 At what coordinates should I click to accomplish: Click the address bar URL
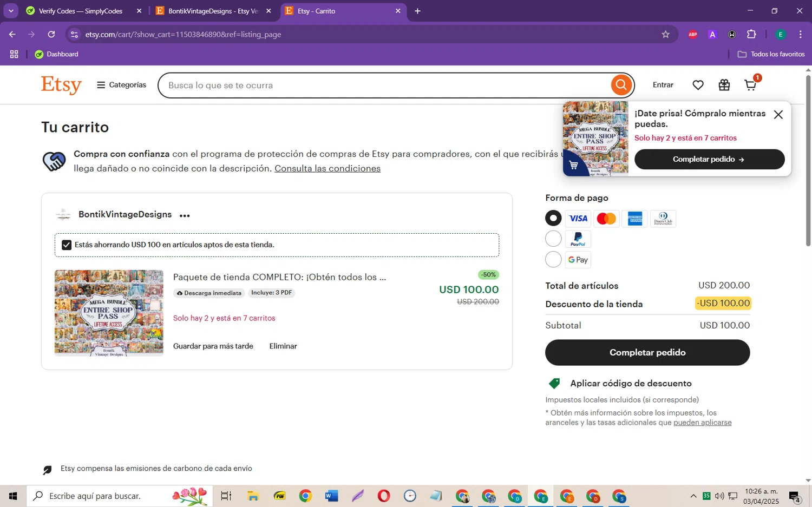(x=183, y=35)
